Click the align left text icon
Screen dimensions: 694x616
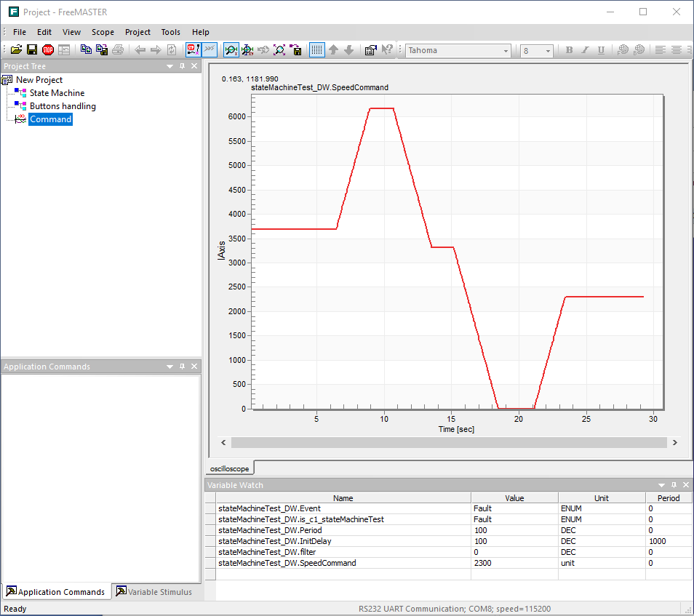(661, 50)
